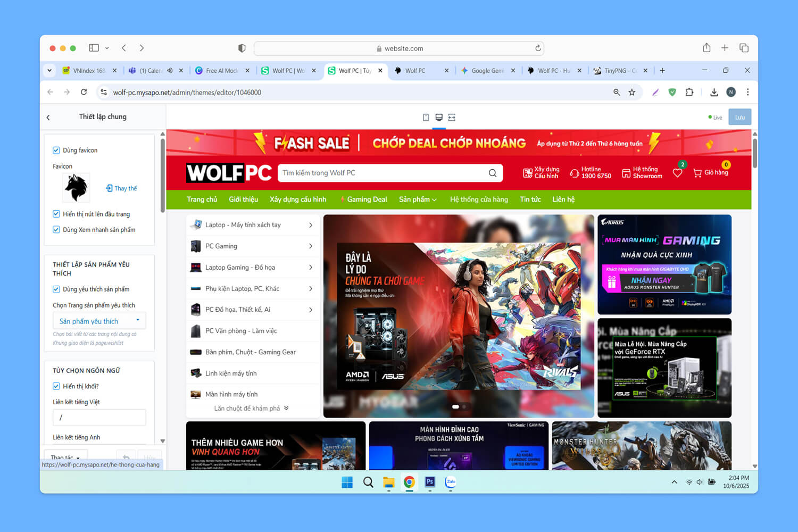Switch to the TinyPNG tab
Image resolution: width=798 pixels, height=532 pixels.
tap(620, 70)
